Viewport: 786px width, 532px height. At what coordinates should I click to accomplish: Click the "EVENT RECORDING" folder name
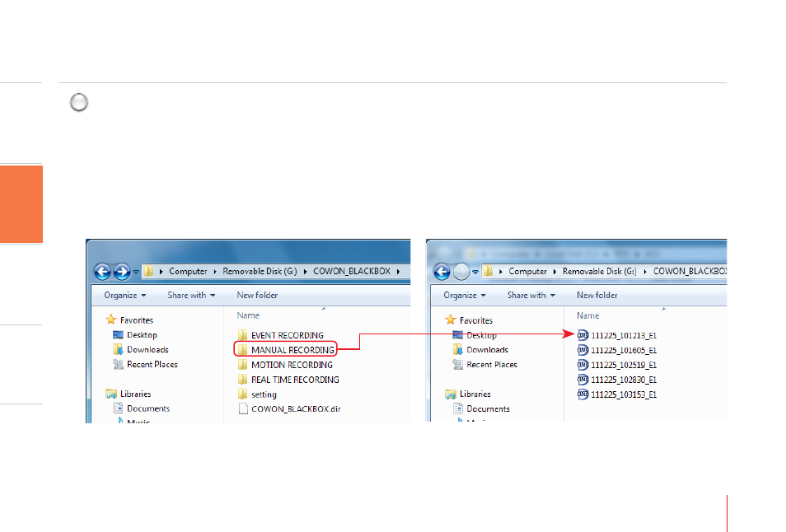coord(288,335)
